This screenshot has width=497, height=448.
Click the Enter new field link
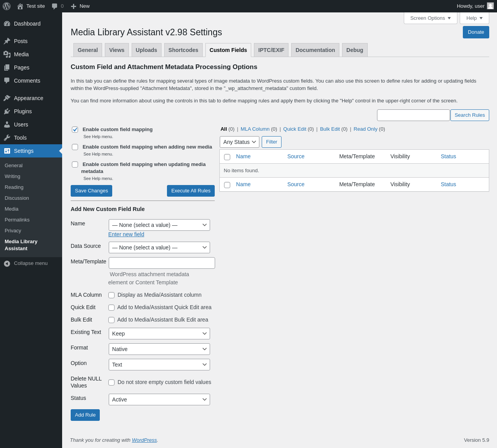click(x=126, y=234)
